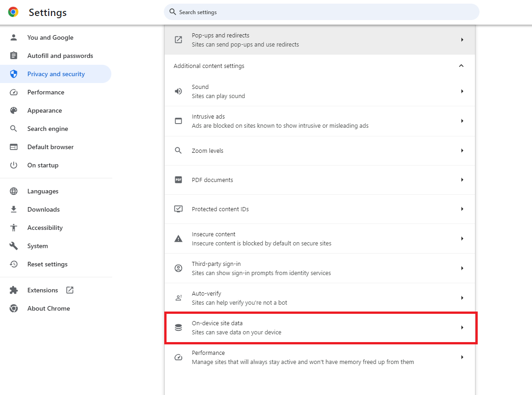Click the Zoom levels magnifier icon
Image resolution: width=532 pixels, height=395 pixels.
[x=178, y=151]
